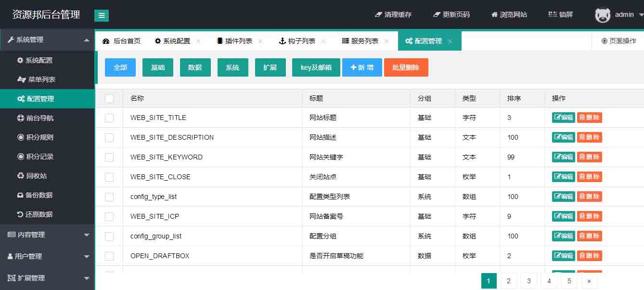The image size is (644, 290).
Task: Click the hamburger sidebar toggle icon
Action: click(101, 15)
